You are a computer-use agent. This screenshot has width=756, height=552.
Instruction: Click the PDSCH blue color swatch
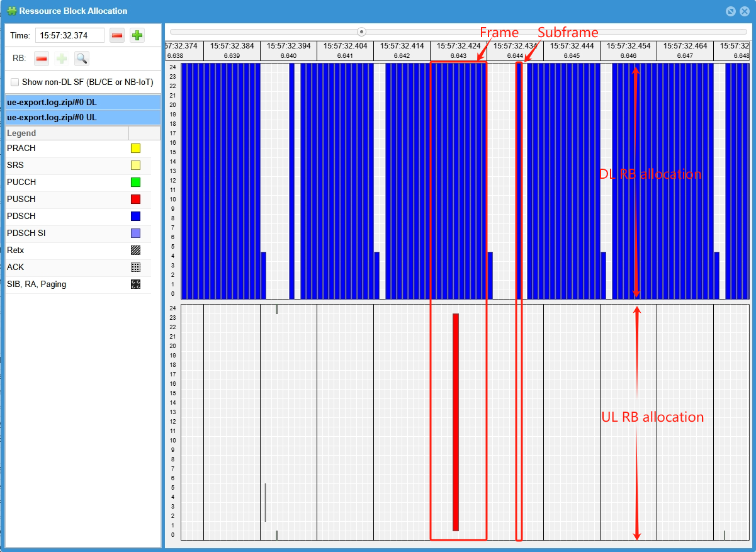pyautogui.click(x=135, y=217)
